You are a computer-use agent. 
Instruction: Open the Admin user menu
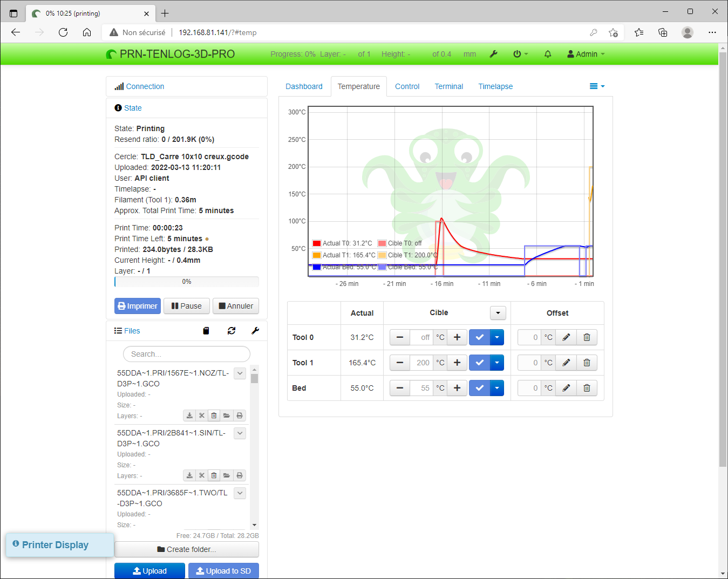tap(586, 54)
